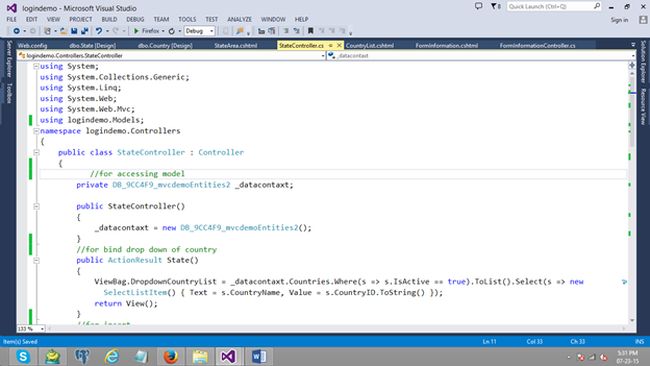Collapse the using directives block
This screenshot has width=650, height=366.
(36, 66)
